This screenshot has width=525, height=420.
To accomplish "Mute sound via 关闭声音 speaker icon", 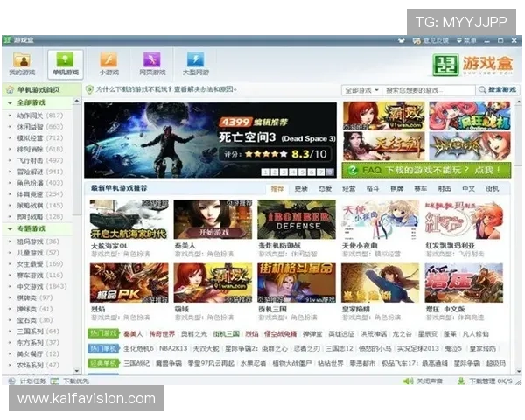I will tap(408, 381).
